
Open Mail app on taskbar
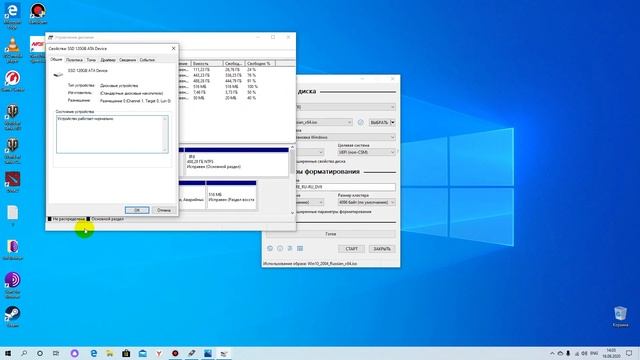click(x=142, y=353)
